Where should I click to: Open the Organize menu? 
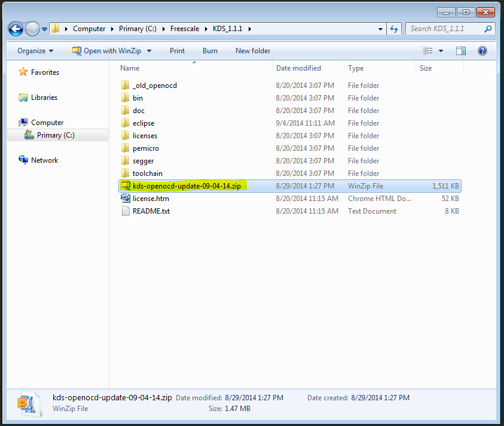(35, 51)
